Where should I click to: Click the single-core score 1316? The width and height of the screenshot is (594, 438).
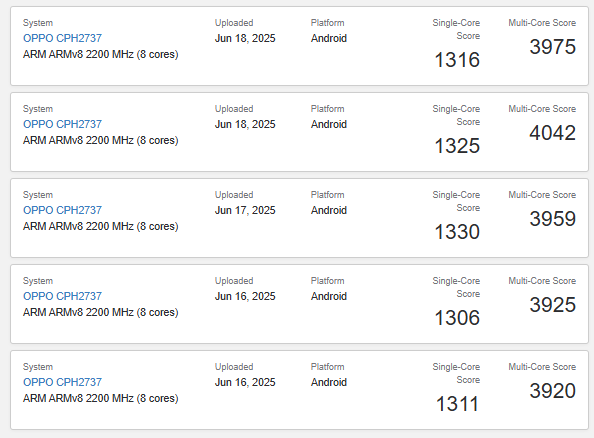click(457, 60)
